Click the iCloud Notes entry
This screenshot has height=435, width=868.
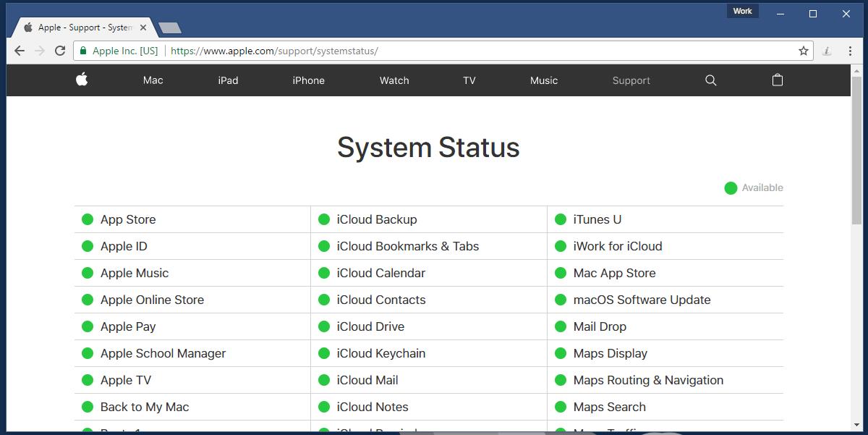coord(373,407)
